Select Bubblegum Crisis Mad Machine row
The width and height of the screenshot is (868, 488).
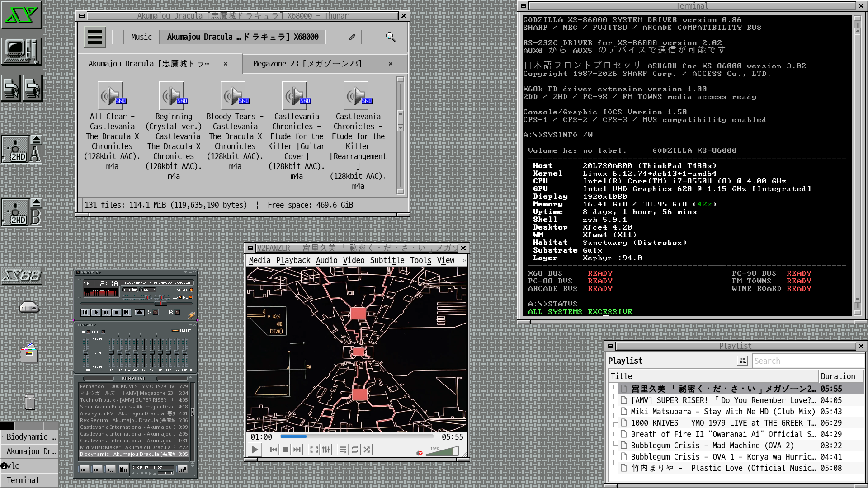click(736, 446)
